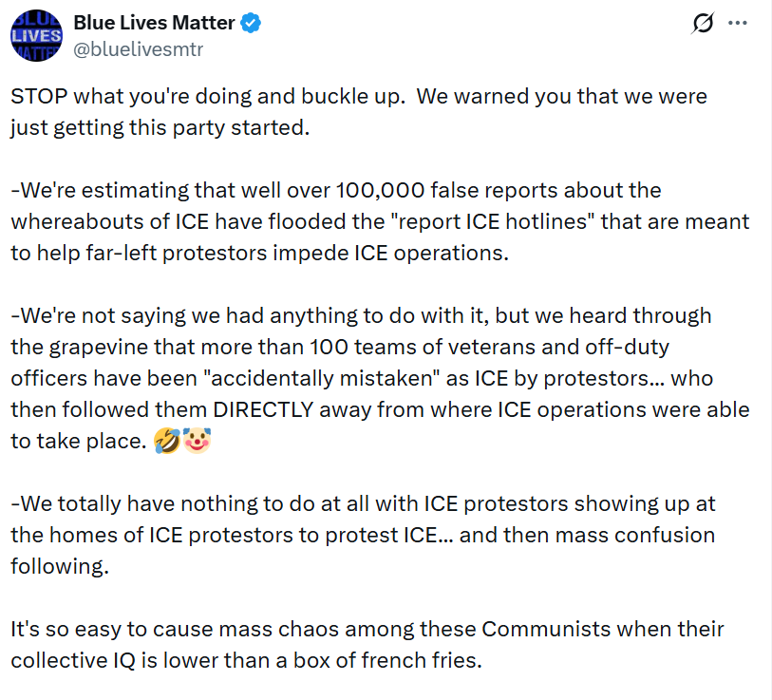The image size is (772, 700).
Task: Click the Grok explain-post icon
Action: 703,25
